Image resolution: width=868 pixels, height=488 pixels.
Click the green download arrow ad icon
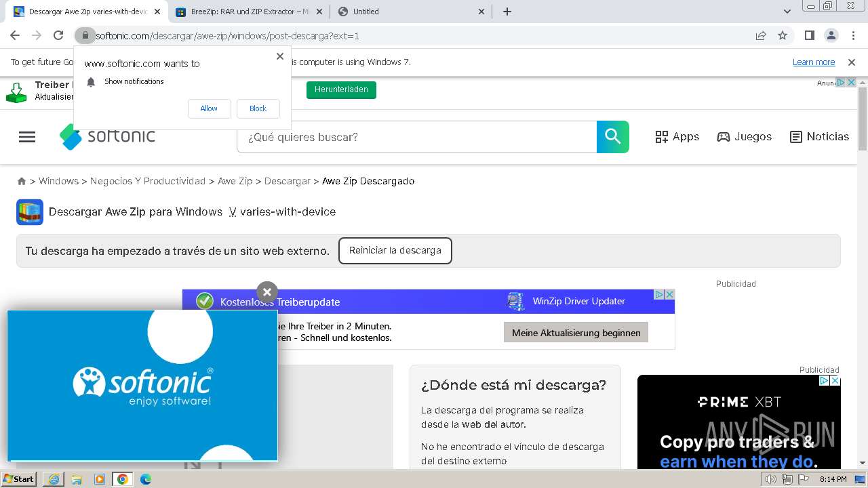(x=16, y=92)
